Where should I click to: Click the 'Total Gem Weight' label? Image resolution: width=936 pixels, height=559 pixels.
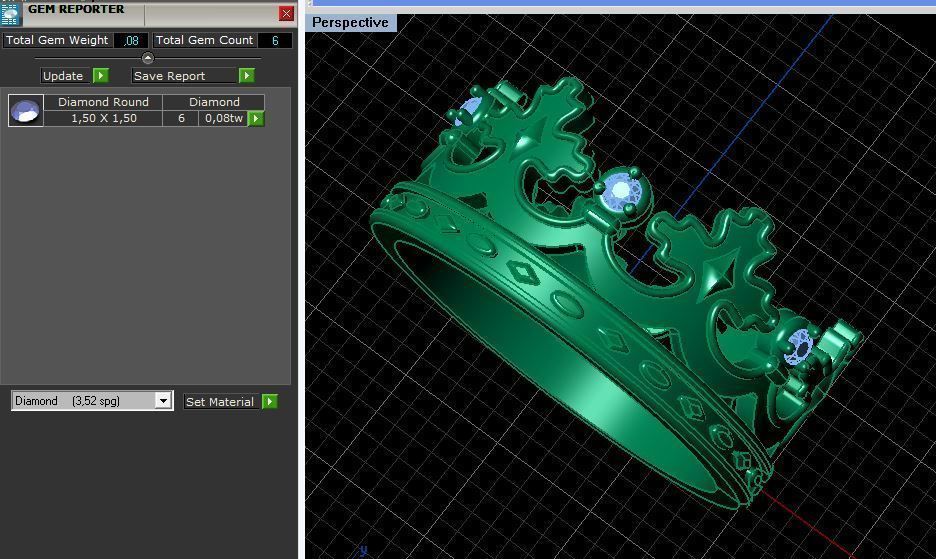pyautogui.click(x=57, y=40)
